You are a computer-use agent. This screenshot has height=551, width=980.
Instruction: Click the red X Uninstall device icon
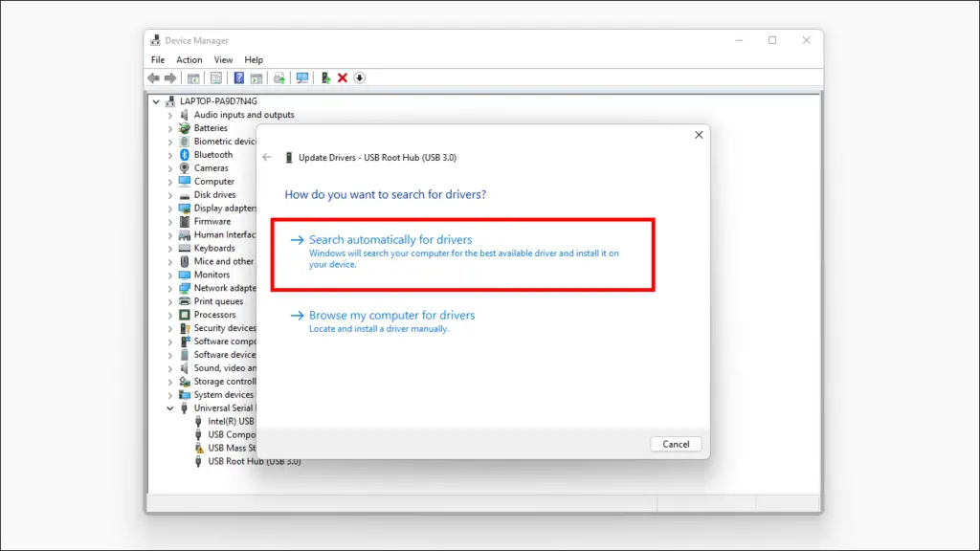(x=343, y=78)
